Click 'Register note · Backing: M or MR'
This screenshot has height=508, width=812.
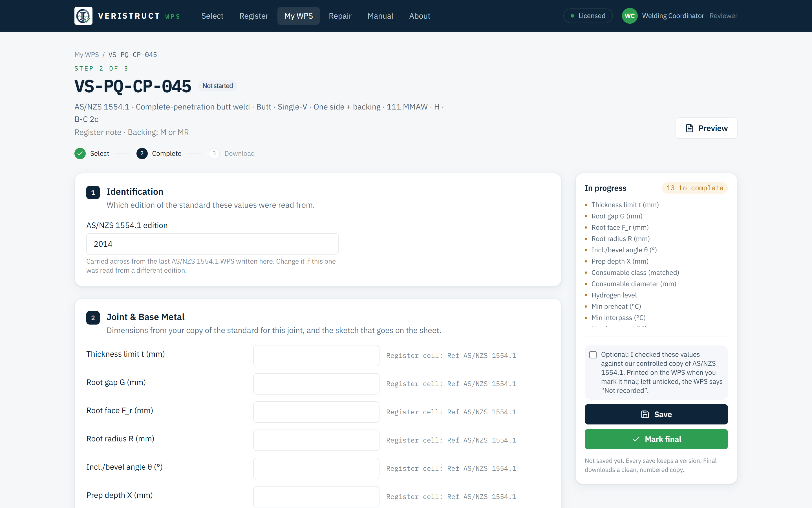[132, 132]
